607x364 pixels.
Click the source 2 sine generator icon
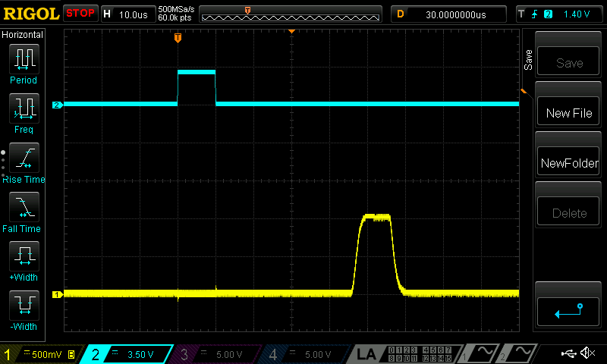[x=518, y=353]
